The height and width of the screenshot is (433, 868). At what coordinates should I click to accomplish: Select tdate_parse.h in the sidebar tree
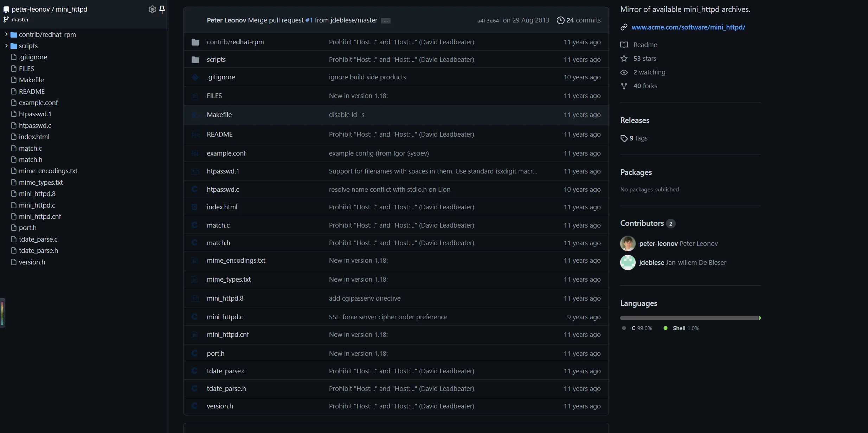coord(38,250)
